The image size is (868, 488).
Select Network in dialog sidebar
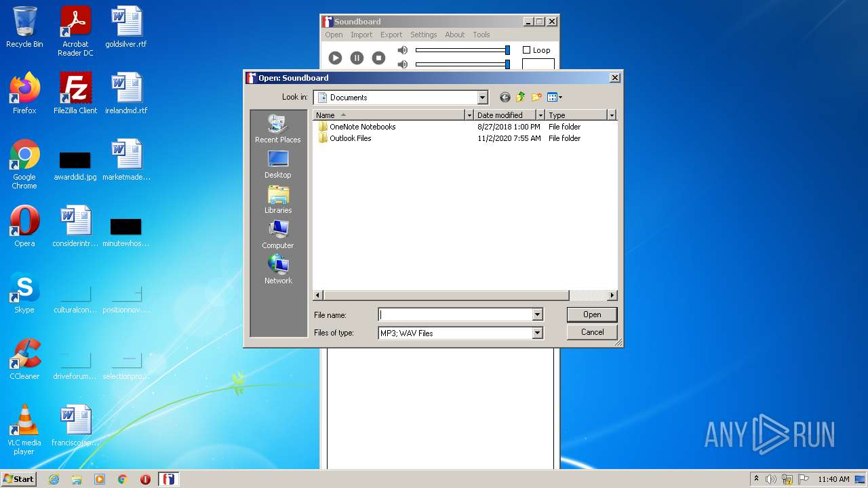278,270
